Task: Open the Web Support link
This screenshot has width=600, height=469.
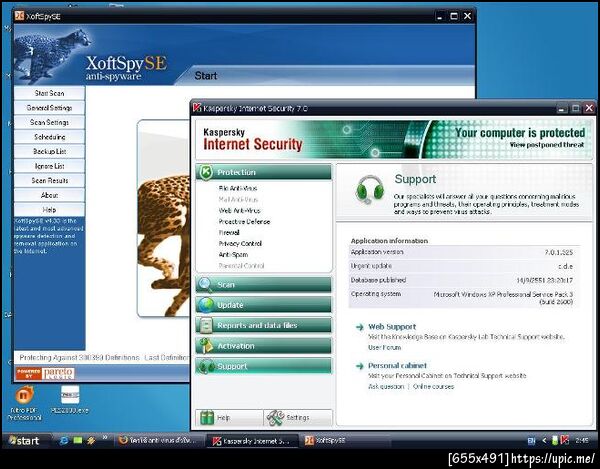Action: 392,327
